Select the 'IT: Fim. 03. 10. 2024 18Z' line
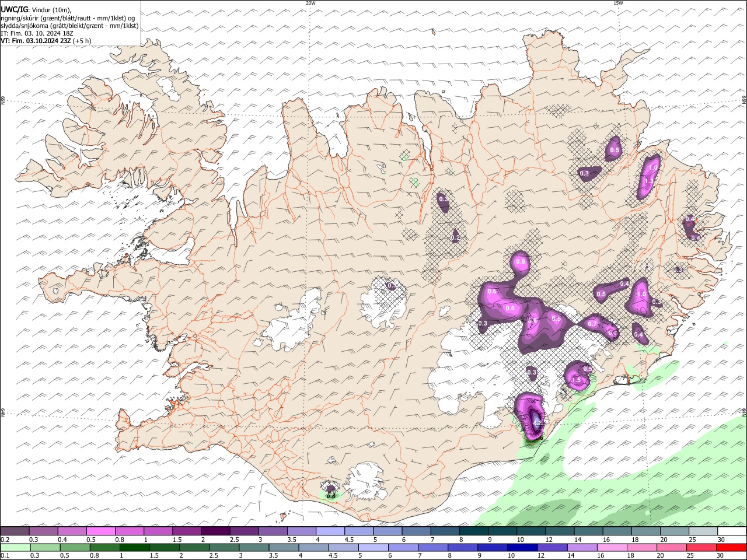747x560 pixels. 37,33
